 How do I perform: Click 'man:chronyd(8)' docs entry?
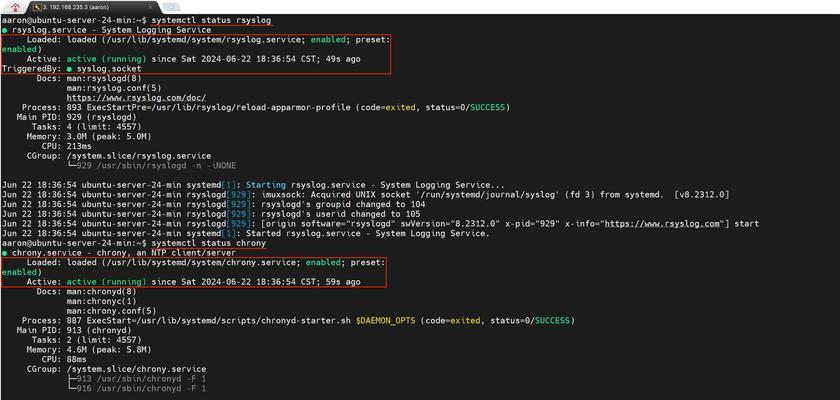pos(101,291)
